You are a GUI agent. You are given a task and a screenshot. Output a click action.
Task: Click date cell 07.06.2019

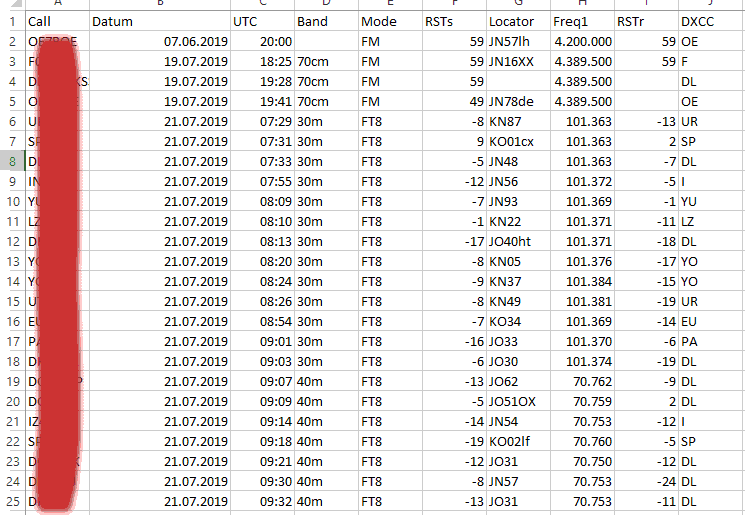tap(160, 42)
